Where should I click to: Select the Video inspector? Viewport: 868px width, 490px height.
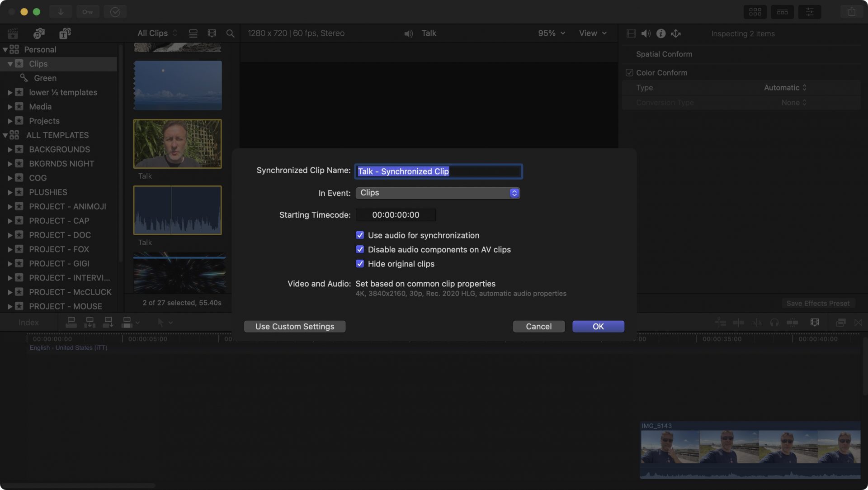coord(630,33)
